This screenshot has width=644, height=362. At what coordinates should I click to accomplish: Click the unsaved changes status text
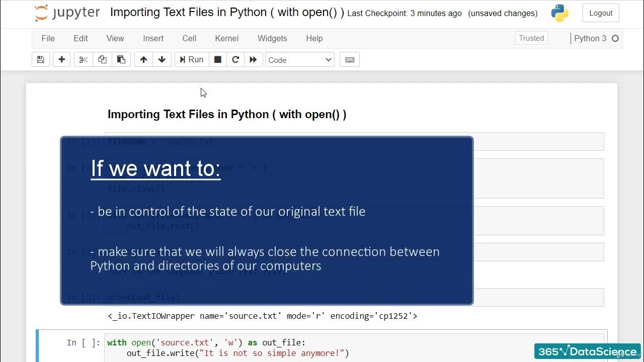click(503, 14)
